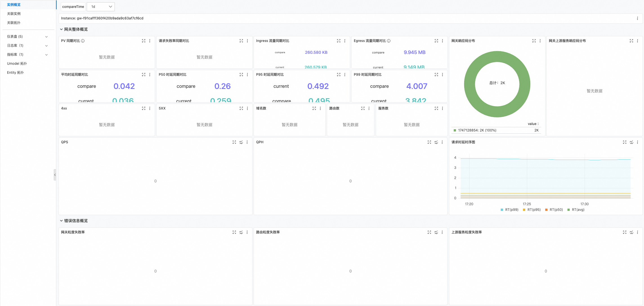Click the 9.945 MB Egress compare value
The image size is (644, 306).
click(415, 52)
